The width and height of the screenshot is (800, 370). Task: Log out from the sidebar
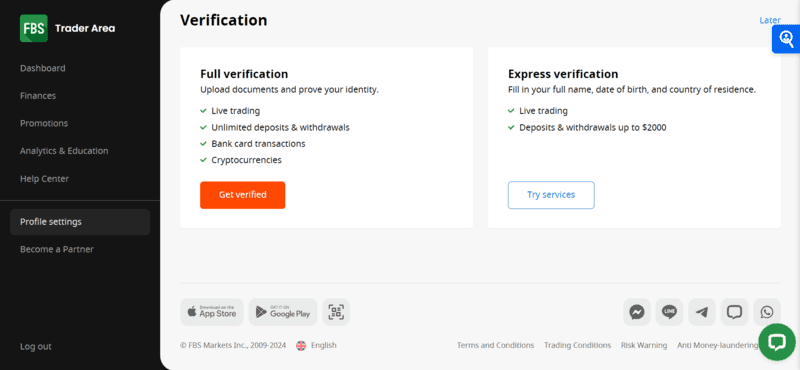pos(36,347)
